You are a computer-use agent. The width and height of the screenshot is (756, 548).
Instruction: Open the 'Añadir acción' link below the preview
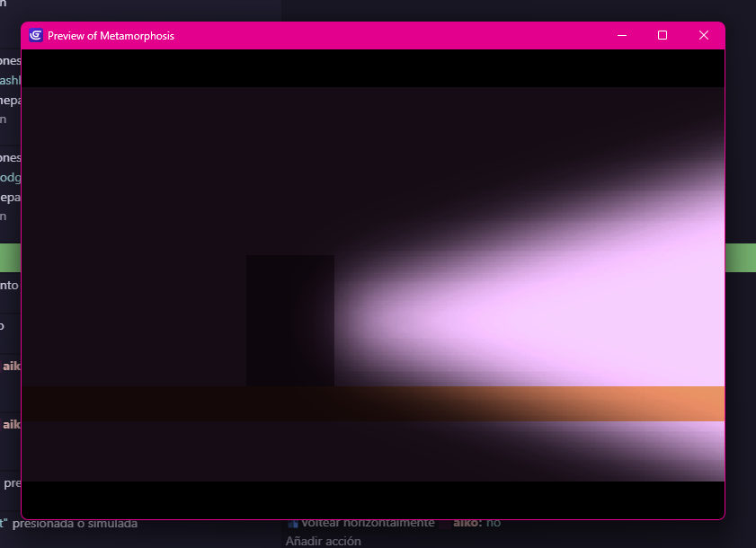(x=323, y=540)
